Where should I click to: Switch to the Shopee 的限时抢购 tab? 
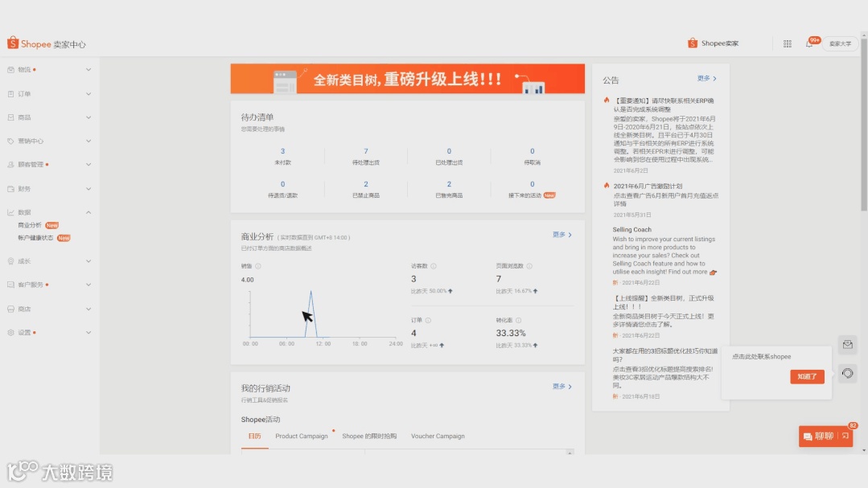(369, 436)
